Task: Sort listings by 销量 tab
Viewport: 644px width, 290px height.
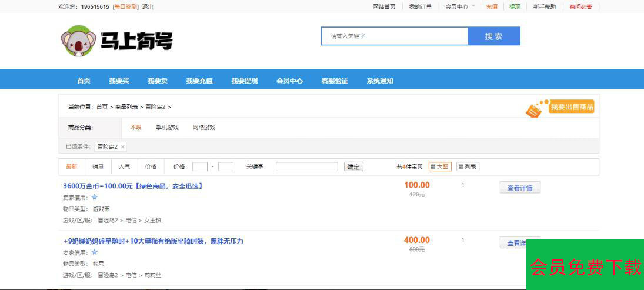Action: click(97, 166)
